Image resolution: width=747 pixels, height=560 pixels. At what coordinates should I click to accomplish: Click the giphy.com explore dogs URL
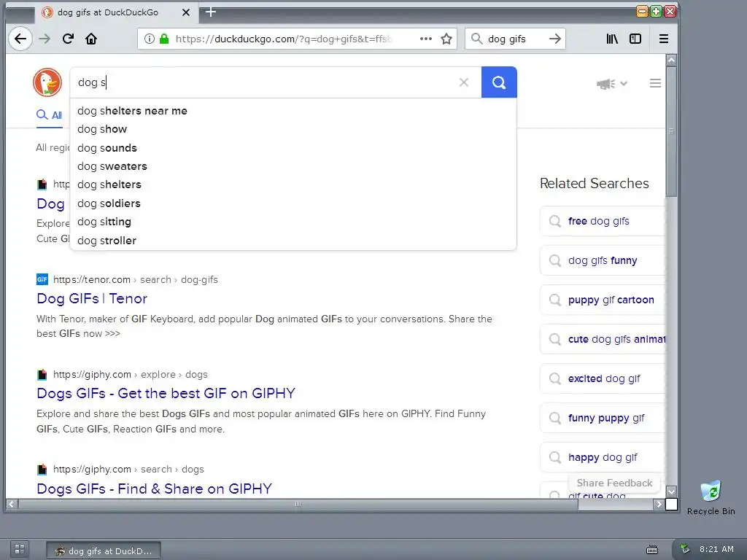pyautogui.click(x=130, y=374)
